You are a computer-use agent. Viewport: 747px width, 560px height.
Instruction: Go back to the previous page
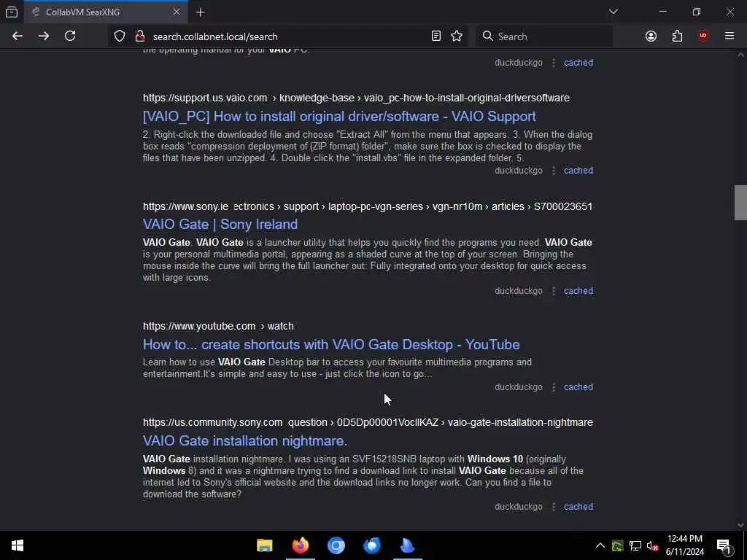[18, 36]
